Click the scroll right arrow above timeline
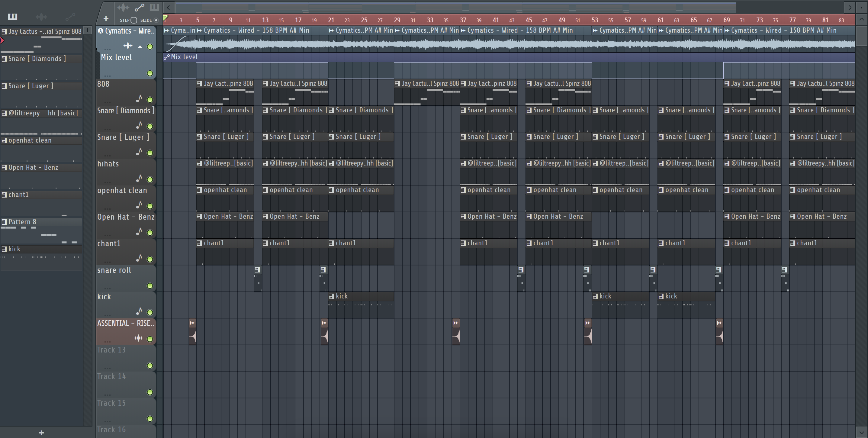Viewport: 868px width, 438px height. pos(850,7)
